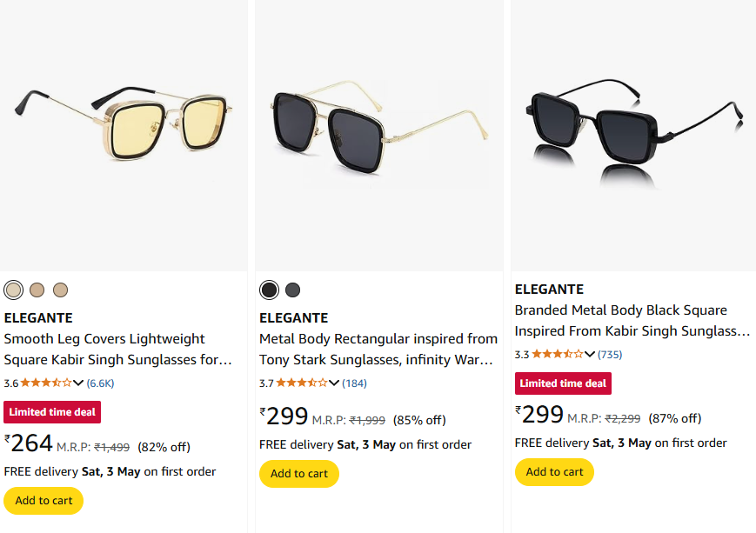
Task: Choose second tan color swatch under yellow sunglasses
Action: 37,290
